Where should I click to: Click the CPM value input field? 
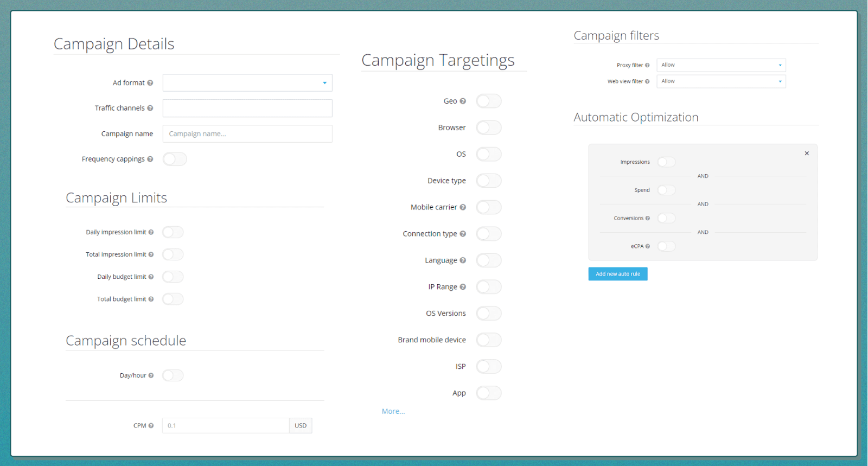[226, 426]
